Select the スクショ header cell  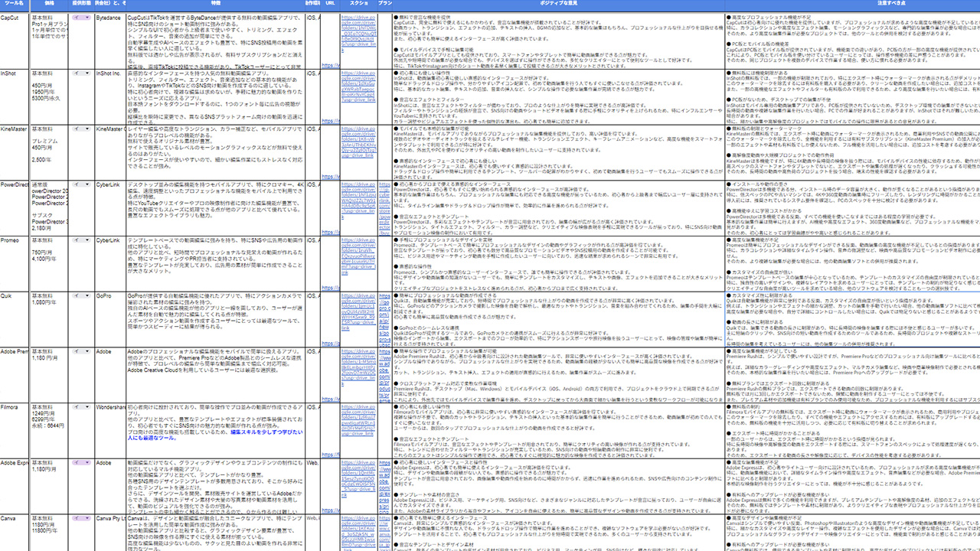click(x=358, y=5)
